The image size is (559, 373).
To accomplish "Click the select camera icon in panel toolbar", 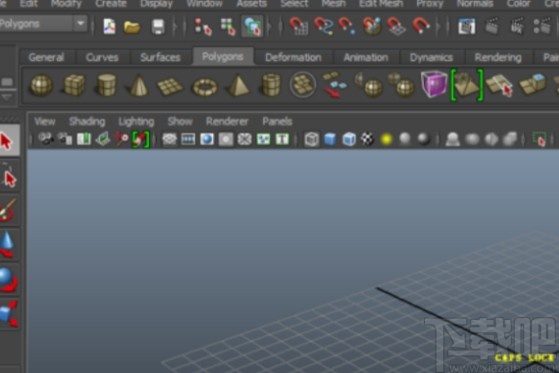I will [x=46, y=139].
